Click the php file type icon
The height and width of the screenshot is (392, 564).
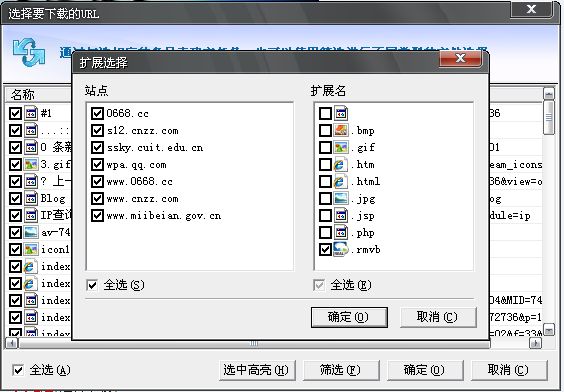[341, 232]
